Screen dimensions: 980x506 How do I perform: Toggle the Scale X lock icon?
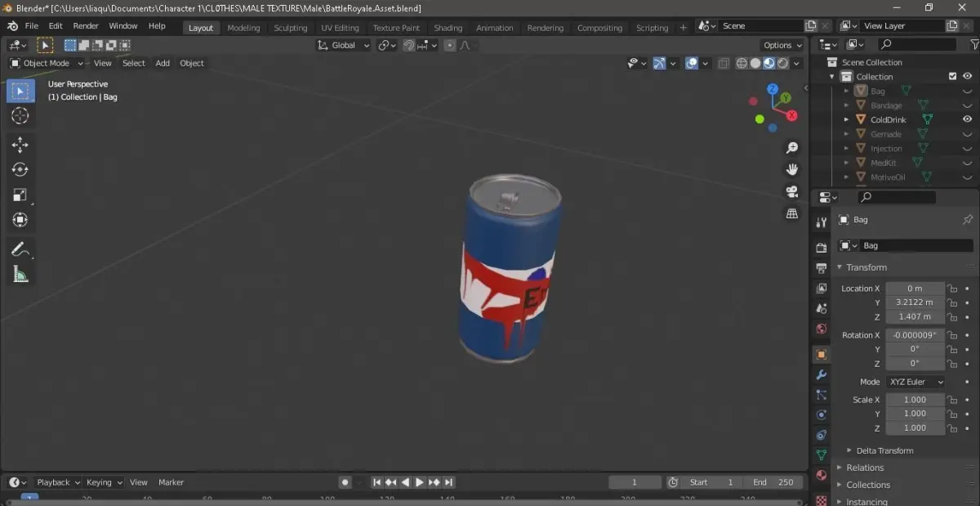(952, 400)
